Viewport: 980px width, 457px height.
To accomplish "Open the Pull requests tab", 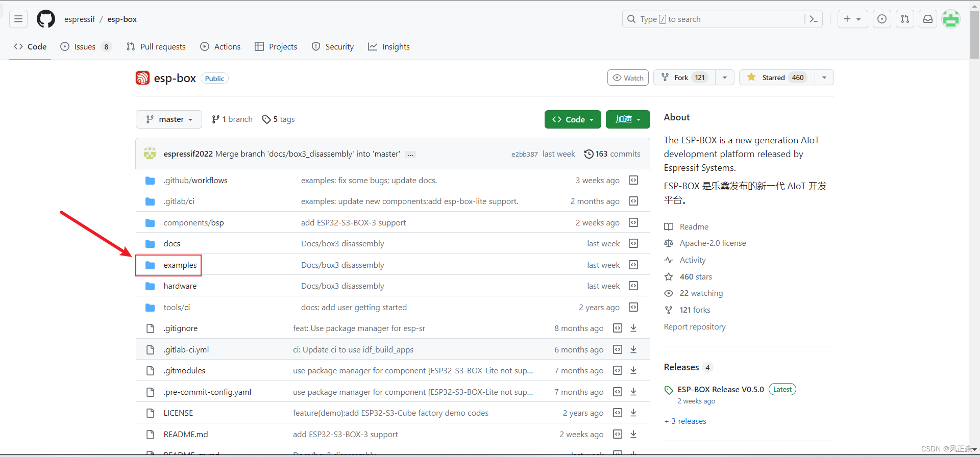I will coord(156,46).
